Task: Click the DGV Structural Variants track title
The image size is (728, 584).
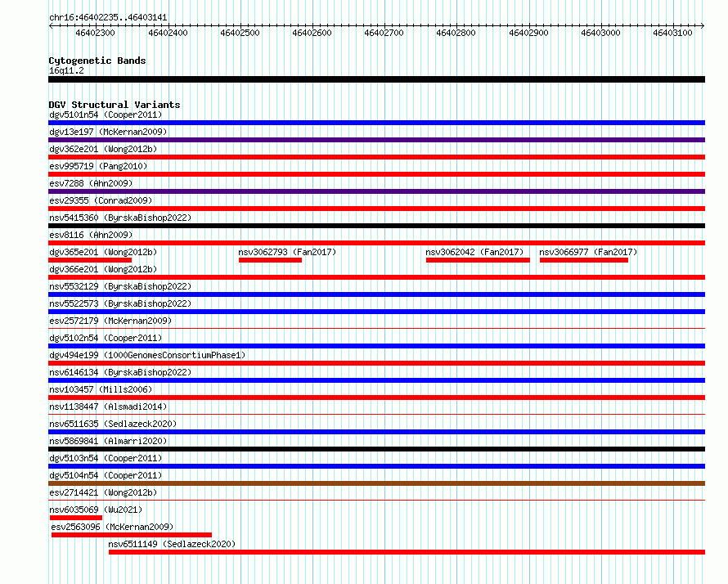Action: 115,105
